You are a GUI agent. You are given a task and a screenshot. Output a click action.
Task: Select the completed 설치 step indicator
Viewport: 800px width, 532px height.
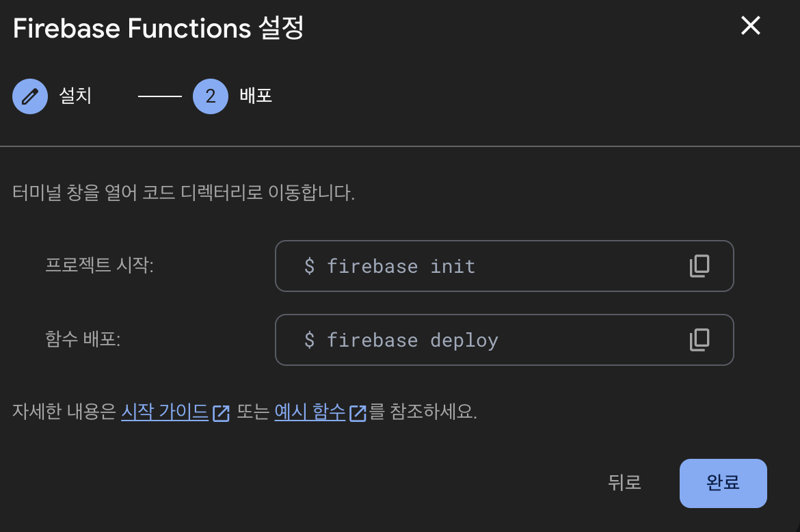click(x=29, y=96)
